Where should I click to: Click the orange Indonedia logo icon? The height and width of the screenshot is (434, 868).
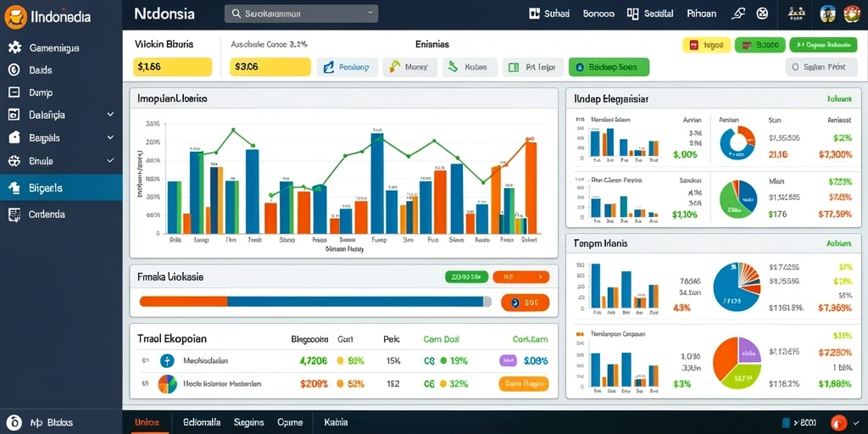pos(15,17)
